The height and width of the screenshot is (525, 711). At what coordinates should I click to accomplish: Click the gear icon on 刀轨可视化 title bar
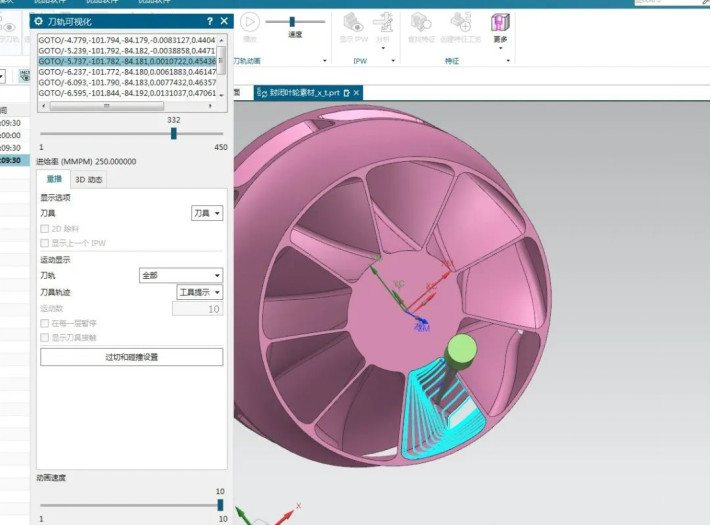pos(39,21)
